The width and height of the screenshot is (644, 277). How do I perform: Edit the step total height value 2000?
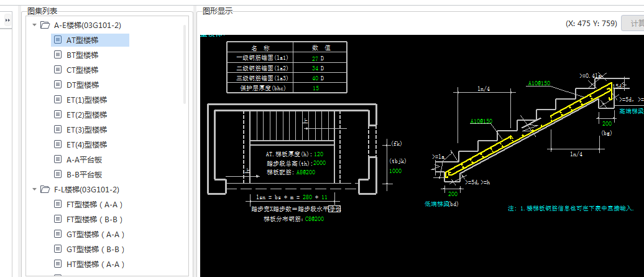[319, 163]
